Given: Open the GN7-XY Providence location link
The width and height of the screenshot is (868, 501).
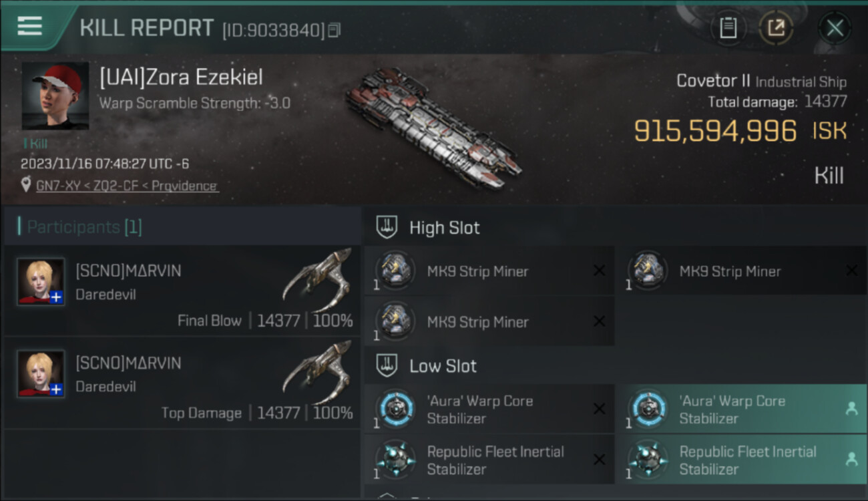Looking at the screenshot, I should (127, 186).
